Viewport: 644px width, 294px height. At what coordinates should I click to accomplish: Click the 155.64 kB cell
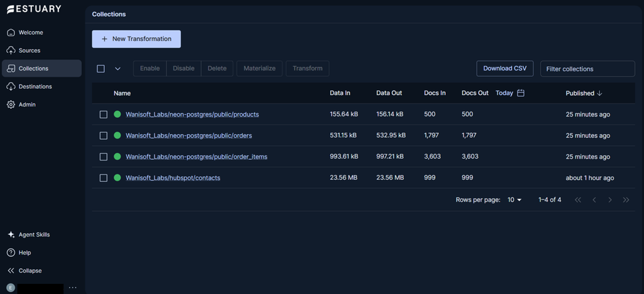[x=344, y=115]
